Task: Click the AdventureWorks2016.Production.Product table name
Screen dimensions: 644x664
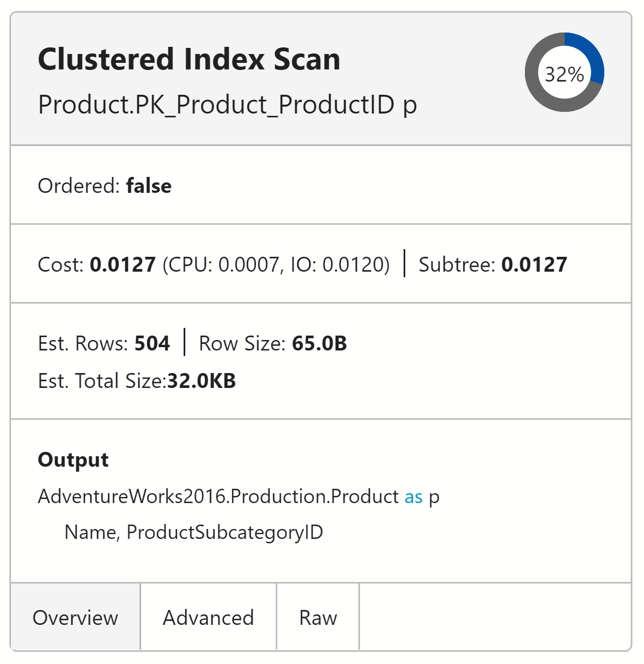Action: click(x=218, y=496)
